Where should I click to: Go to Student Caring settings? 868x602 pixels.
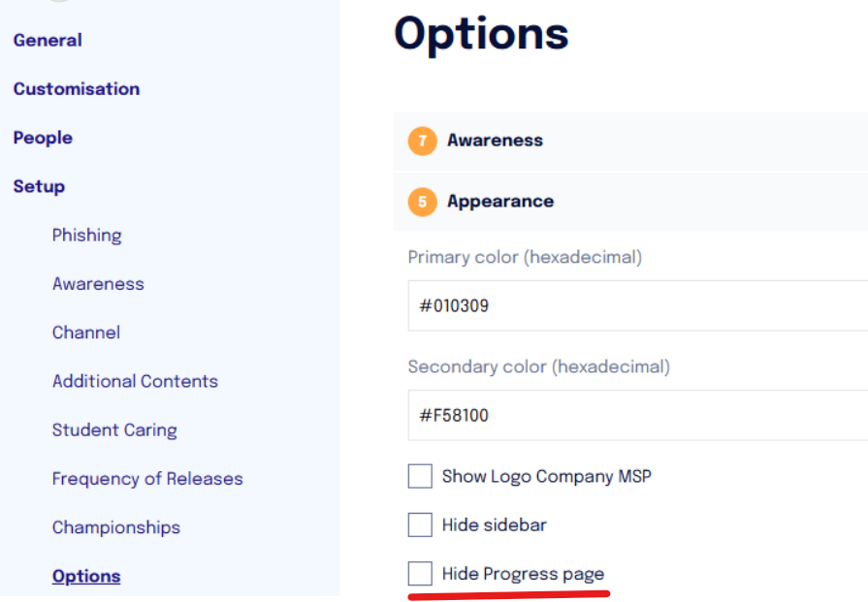point(114,429)
